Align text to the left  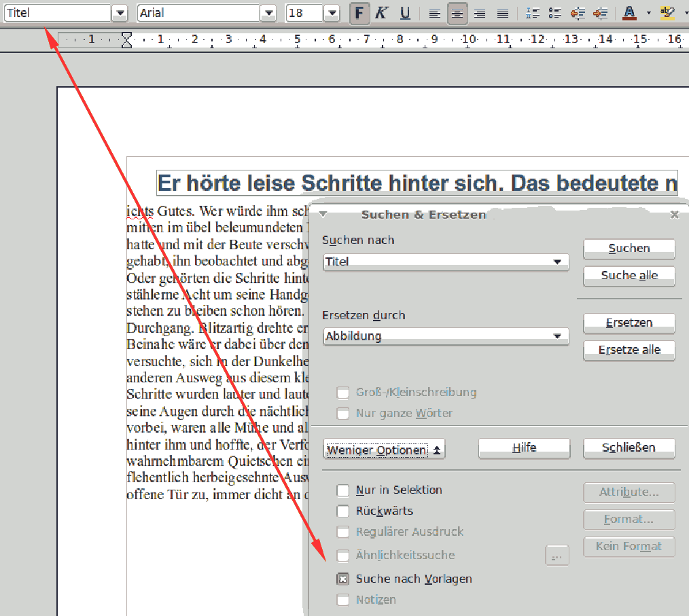tap(434, 13)
